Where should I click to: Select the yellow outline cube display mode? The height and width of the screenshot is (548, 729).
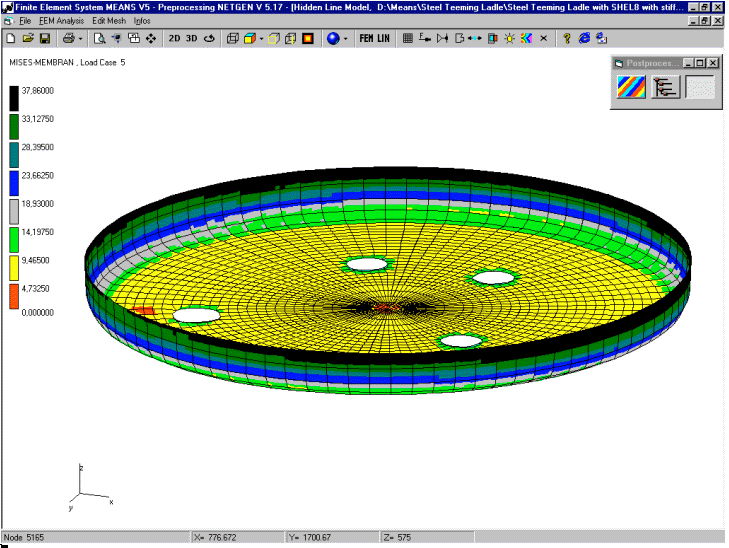point(273,39)
